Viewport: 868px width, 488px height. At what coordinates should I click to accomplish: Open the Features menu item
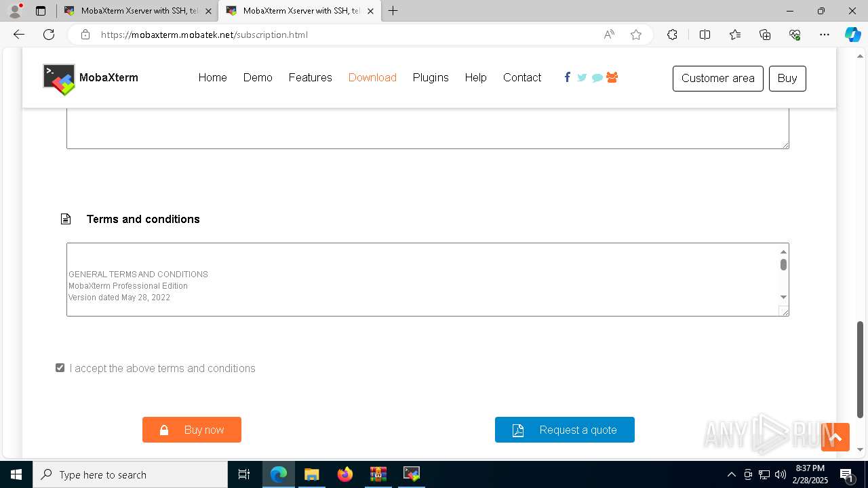point(310,77)
